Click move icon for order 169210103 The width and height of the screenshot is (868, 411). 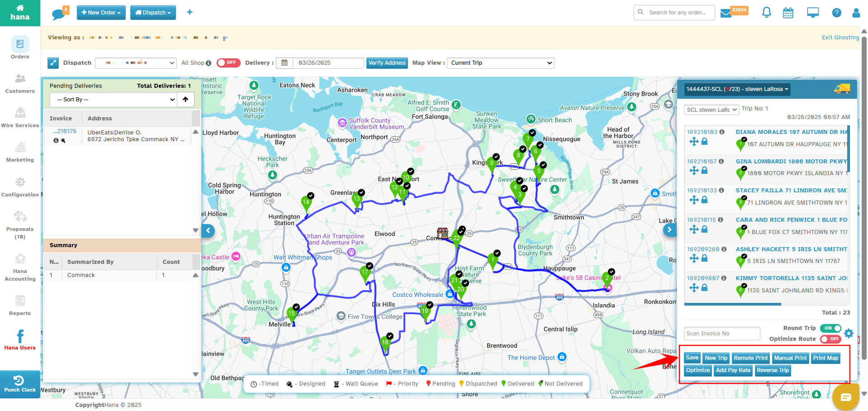[x=694, y=142]
